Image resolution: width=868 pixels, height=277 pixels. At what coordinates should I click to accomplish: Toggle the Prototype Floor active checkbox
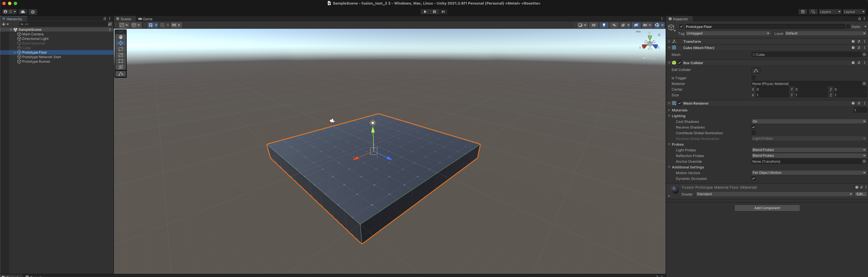click(681, 27)
